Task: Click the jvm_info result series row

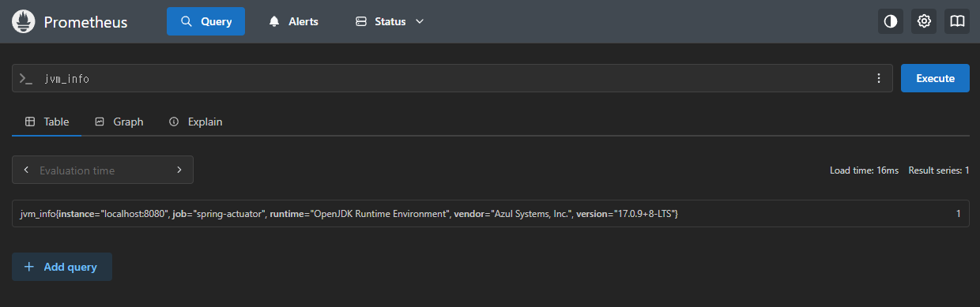Action: tap(490, 214)
